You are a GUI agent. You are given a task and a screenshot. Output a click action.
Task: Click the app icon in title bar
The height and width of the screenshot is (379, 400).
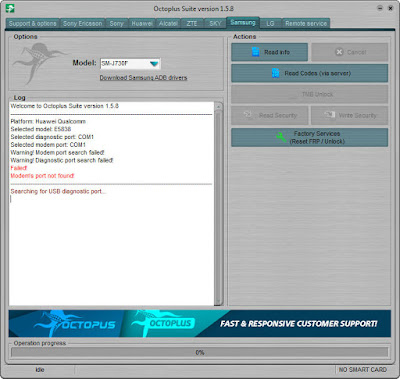click(x=10, y=8)
